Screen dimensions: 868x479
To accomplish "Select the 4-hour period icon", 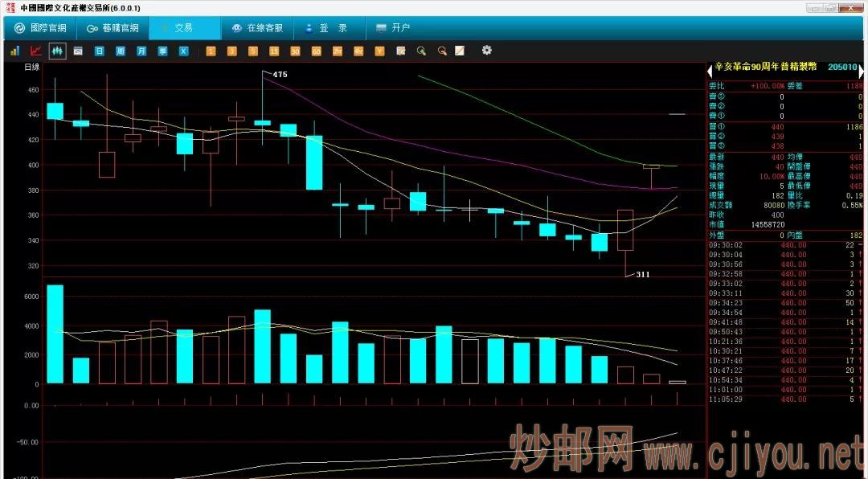I will [x=358, y=51].
